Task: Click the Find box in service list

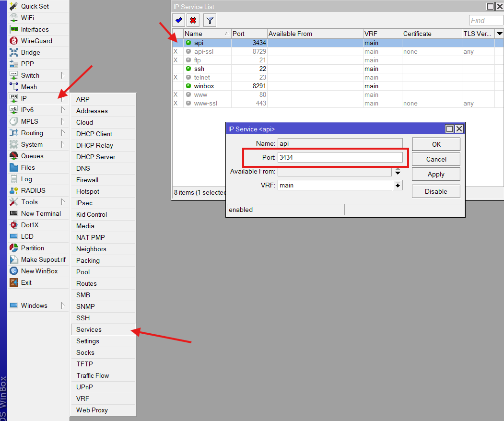Action: (x=486, y=20)
